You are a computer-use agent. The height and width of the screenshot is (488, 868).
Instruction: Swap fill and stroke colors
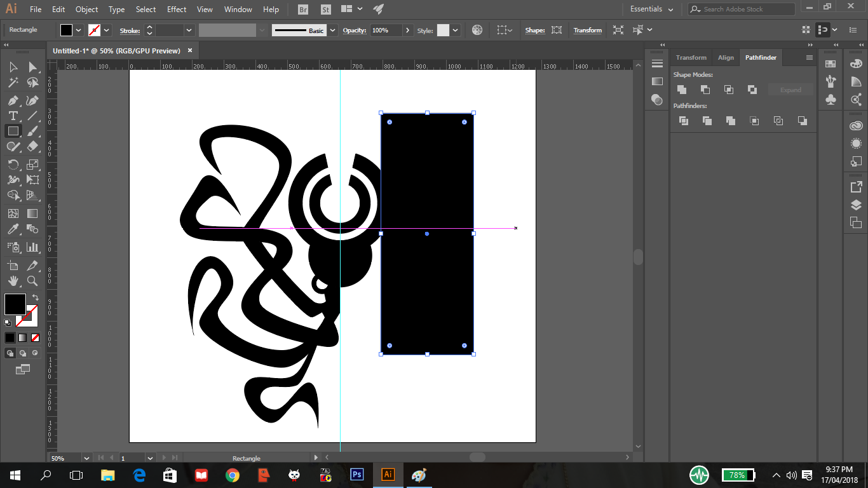(36, 297)
